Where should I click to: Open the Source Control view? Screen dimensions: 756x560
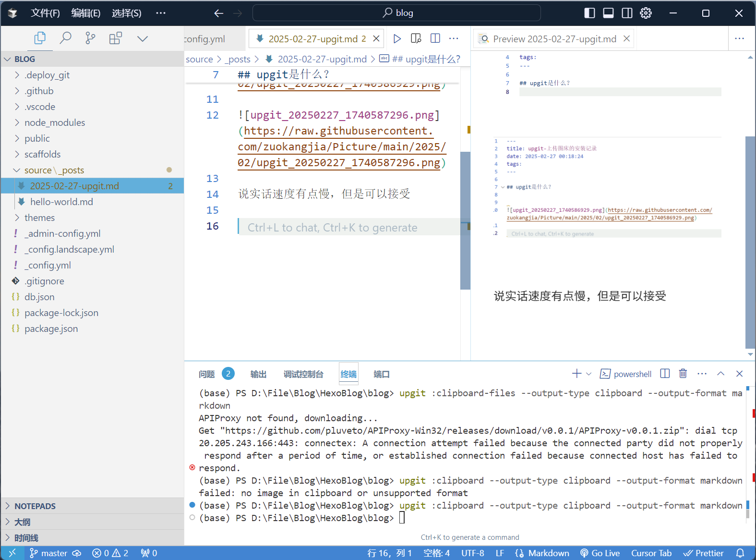tap(90, 38)
